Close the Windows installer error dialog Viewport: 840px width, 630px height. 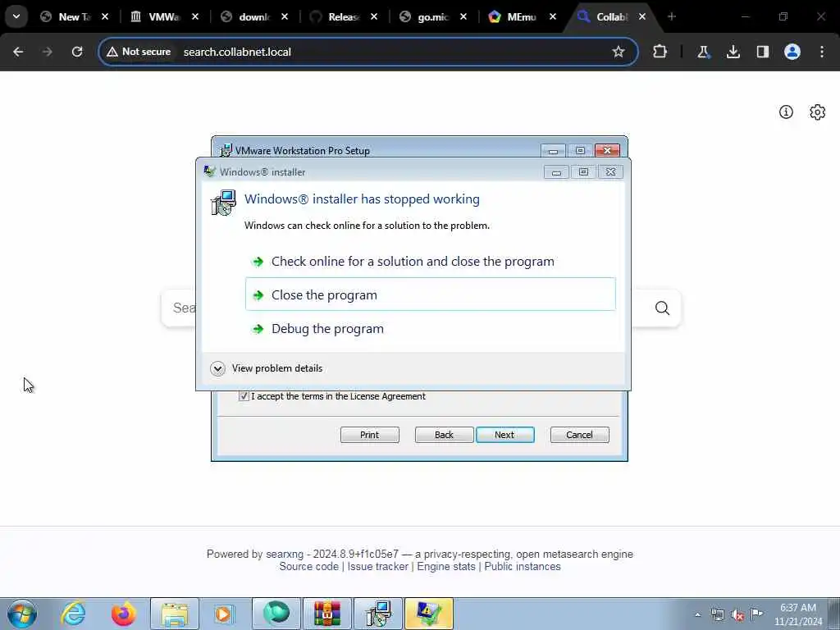610,172
